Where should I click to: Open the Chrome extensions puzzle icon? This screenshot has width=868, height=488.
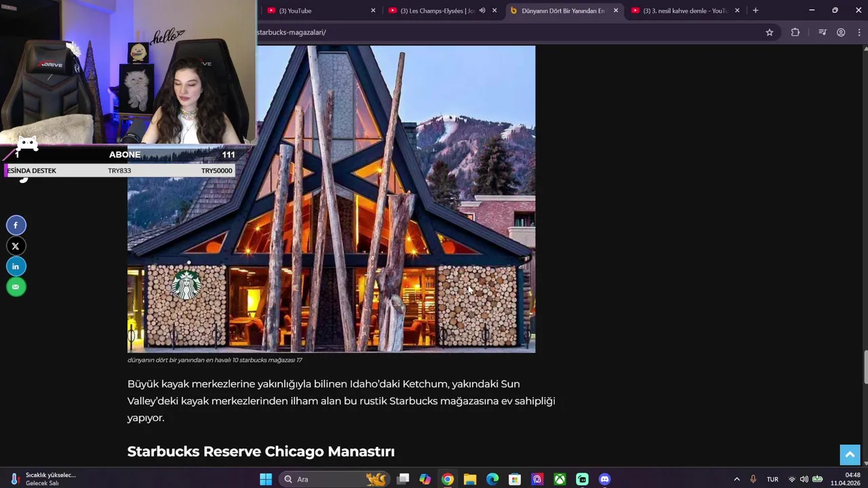pos(795,33)
